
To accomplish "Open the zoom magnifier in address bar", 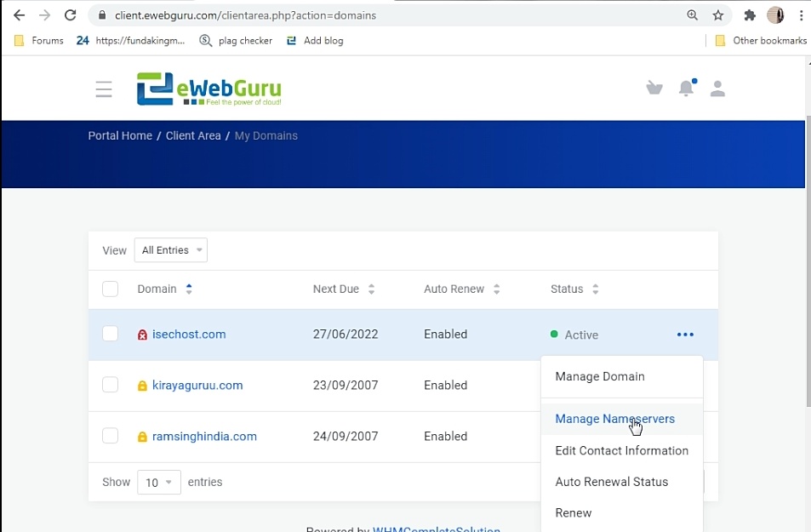I will point(692,15).
